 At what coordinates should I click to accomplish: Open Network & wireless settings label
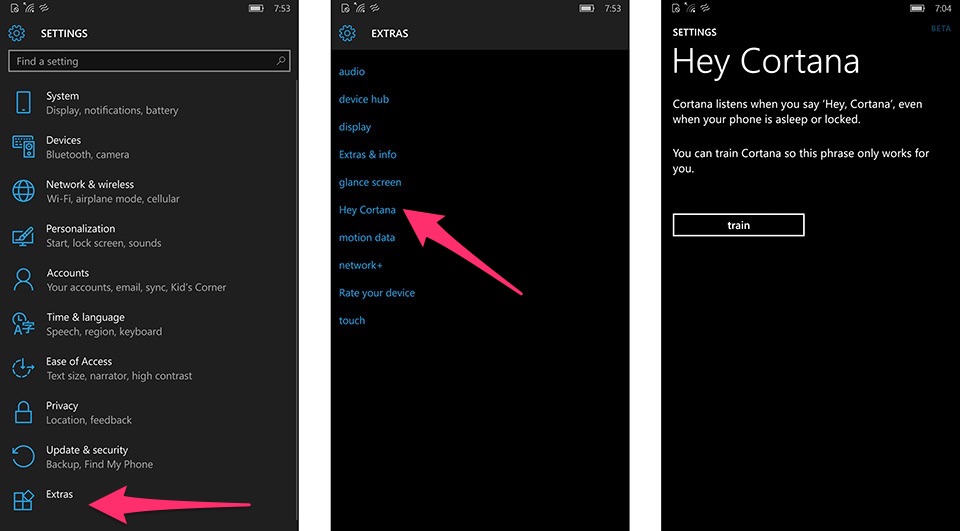[90, 184]
